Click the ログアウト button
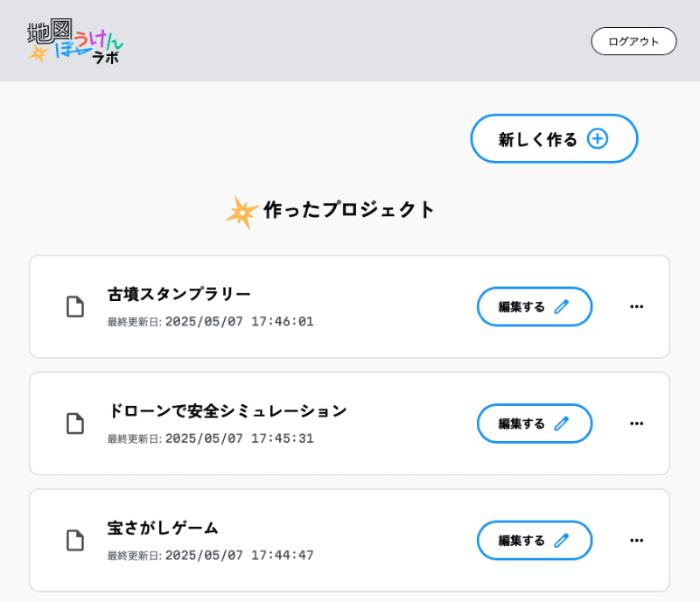The height and width of the screenshot is (602, 700). [633, 41]
